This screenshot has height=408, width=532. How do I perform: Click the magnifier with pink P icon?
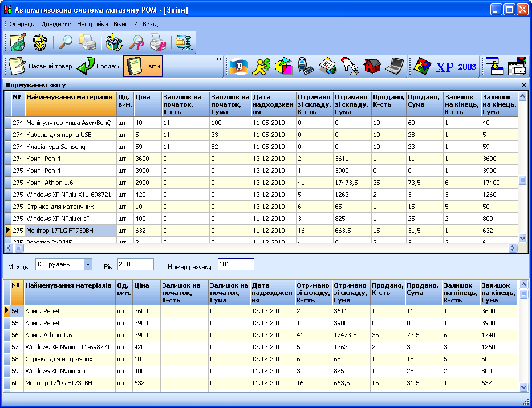coord(136,42)
